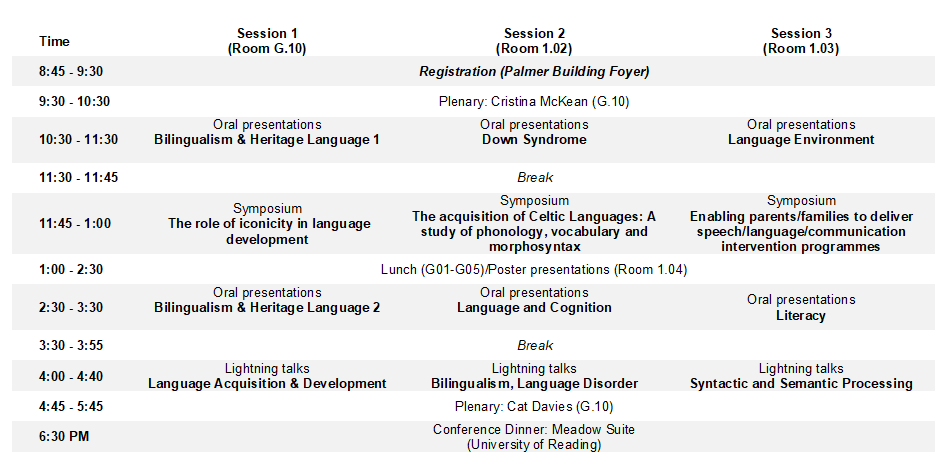Open Bilingualism & Heritage Language 1 session

click(267, 140)
